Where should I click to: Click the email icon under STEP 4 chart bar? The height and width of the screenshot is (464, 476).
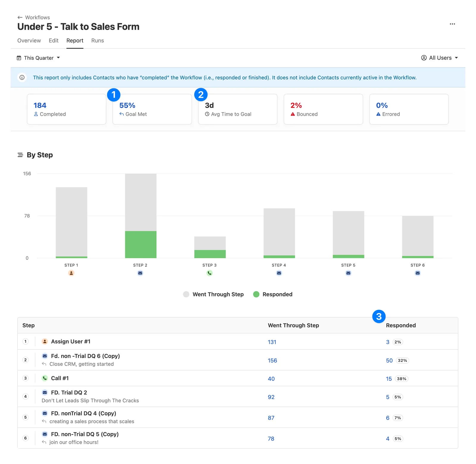click(x=279, y=273)
